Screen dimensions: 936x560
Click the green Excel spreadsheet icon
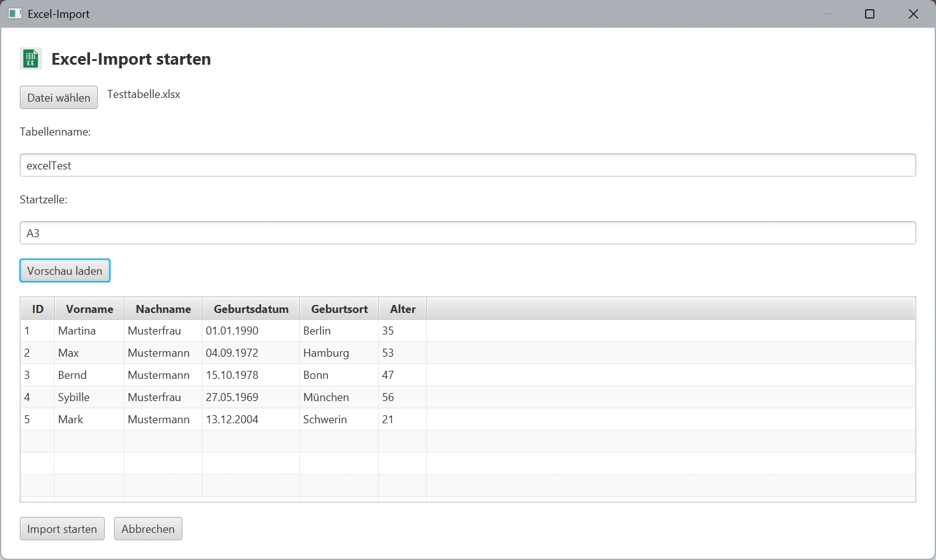[30, 59]
